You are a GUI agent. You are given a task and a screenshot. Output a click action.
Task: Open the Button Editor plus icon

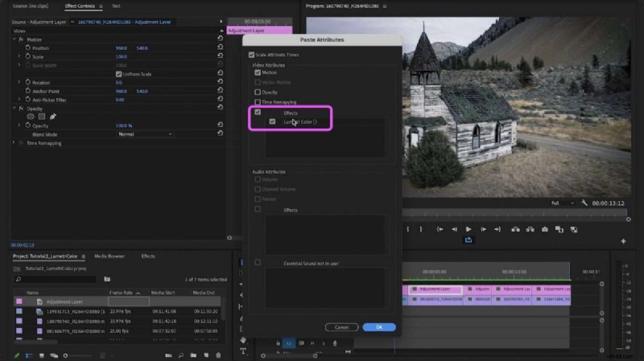pyautogui.click(x=623, y=241)
